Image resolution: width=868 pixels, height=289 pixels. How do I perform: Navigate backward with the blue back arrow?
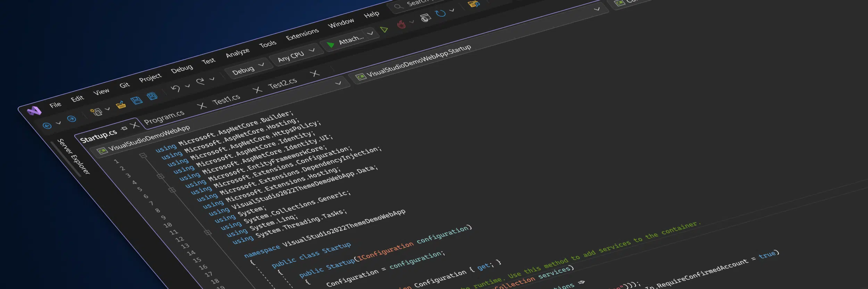47,126
